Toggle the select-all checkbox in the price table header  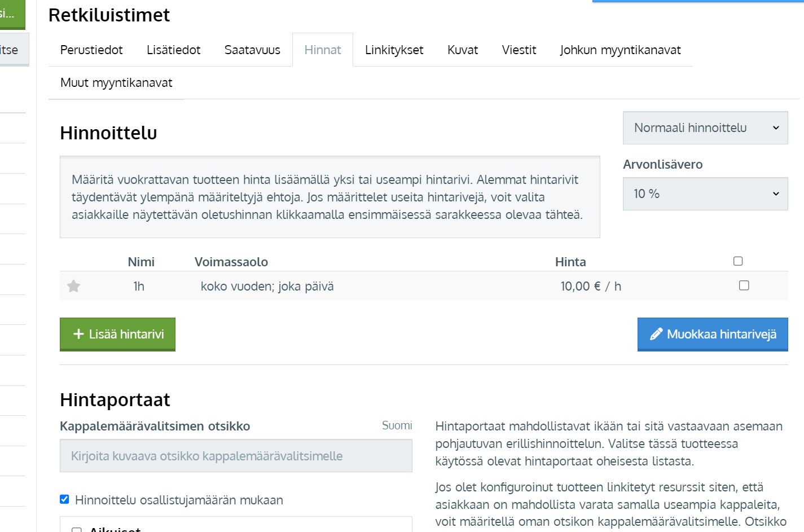738,261
